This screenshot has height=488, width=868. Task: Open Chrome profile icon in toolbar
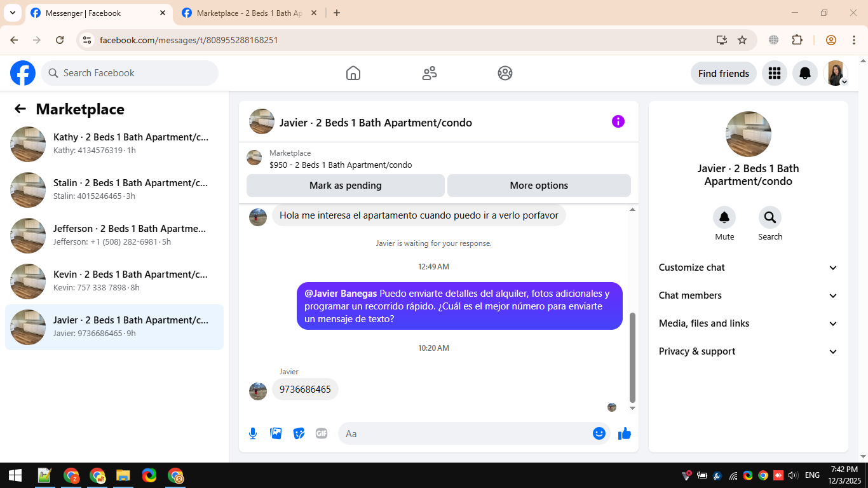point(831,40)
